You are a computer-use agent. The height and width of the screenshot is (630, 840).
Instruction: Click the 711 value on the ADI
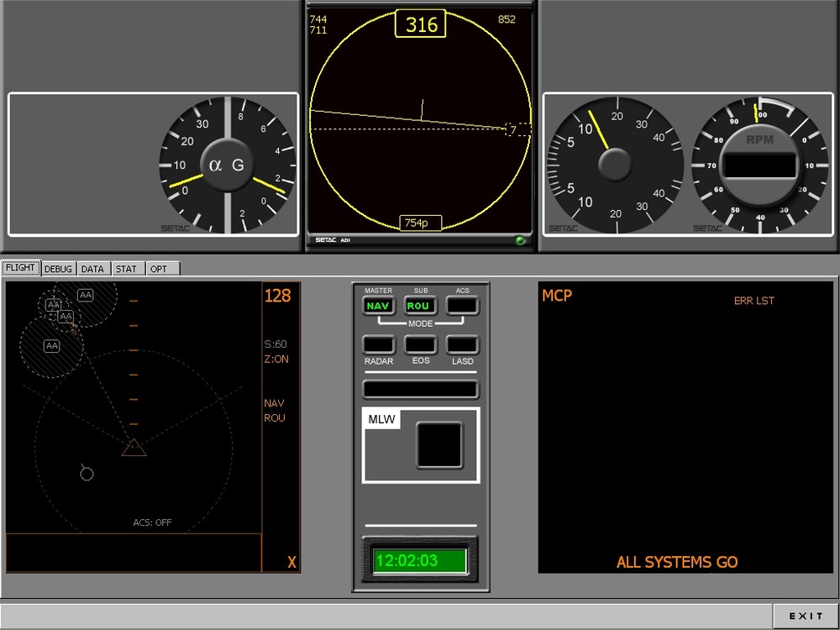(x=318, y=30)
